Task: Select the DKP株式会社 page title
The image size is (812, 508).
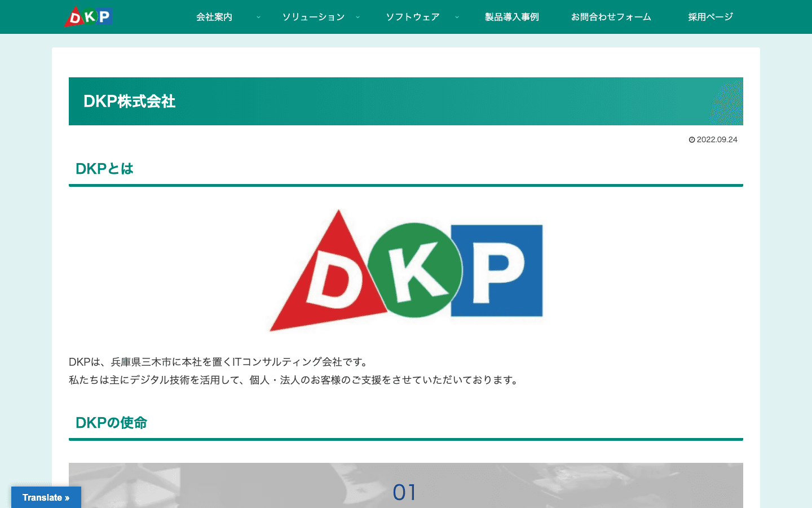Action: [130, 101]
